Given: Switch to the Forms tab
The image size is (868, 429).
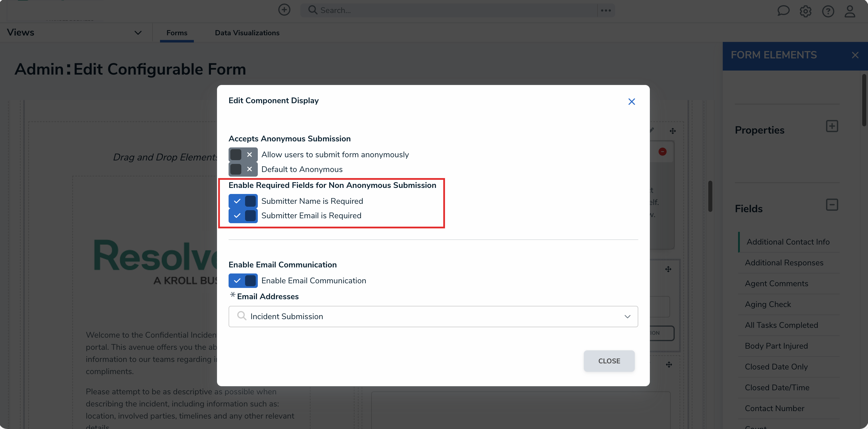Looking at the screenshot, I should pos(176,33).
